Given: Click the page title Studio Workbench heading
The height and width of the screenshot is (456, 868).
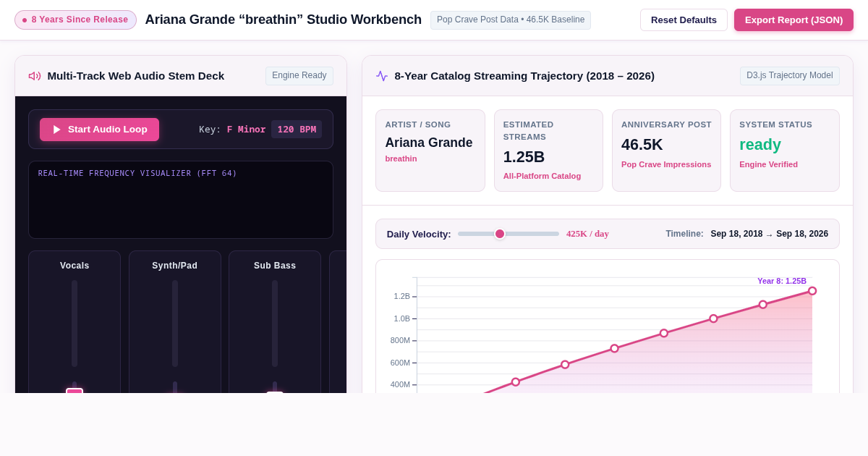Looking at the screenshot, I should click(x=284, y=20).
